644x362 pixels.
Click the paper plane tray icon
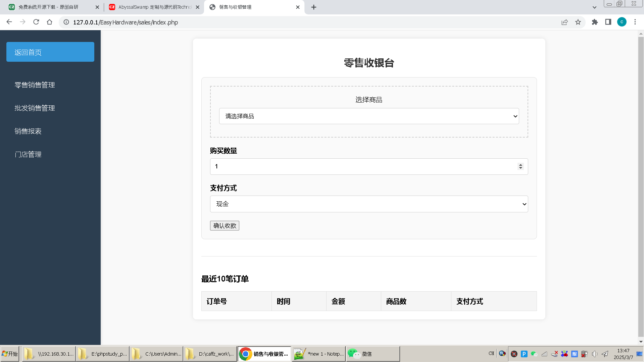pos(605,354)
